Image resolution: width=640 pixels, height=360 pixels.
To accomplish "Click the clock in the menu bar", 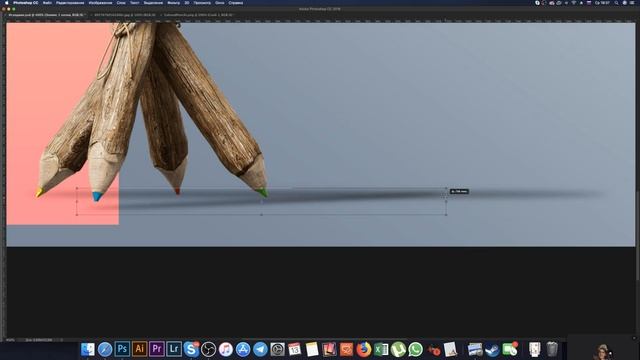I will pos(602,3).
